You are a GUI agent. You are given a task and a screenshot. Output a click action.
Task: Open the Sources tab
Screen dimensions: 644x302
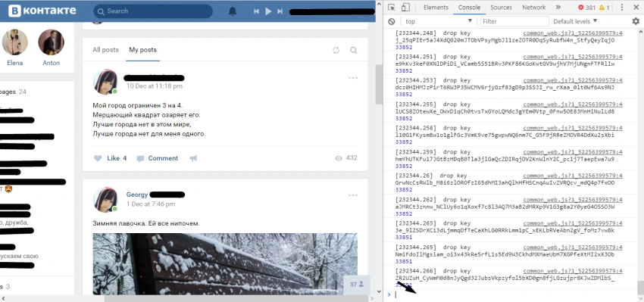501,8
